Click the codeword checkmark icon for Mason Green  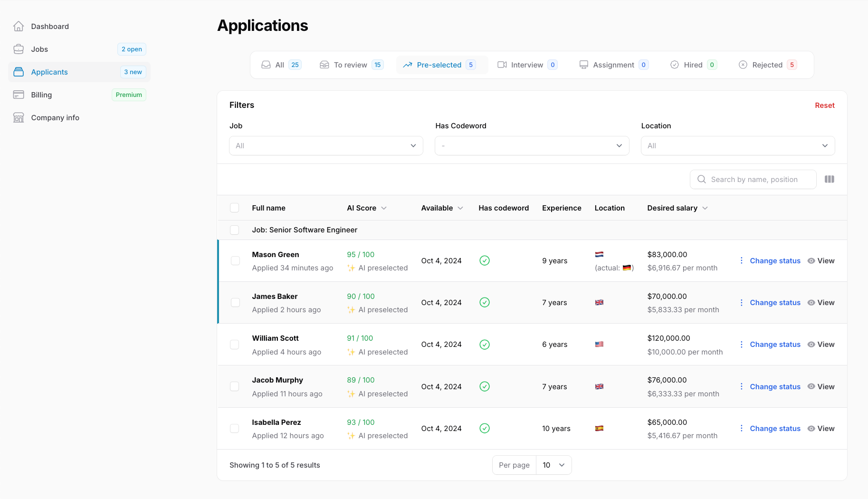pyautogui.click(x=485, y=260)
